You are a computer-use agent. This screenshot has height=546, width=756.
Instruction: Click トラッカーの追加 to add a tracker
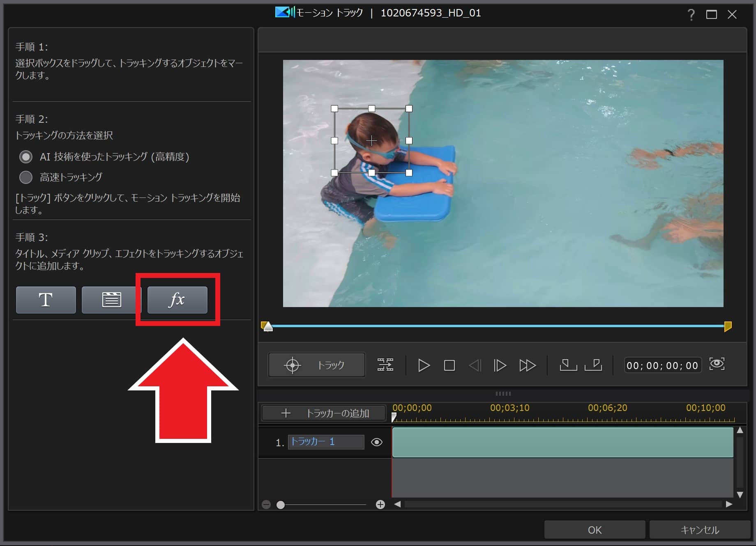324,413
